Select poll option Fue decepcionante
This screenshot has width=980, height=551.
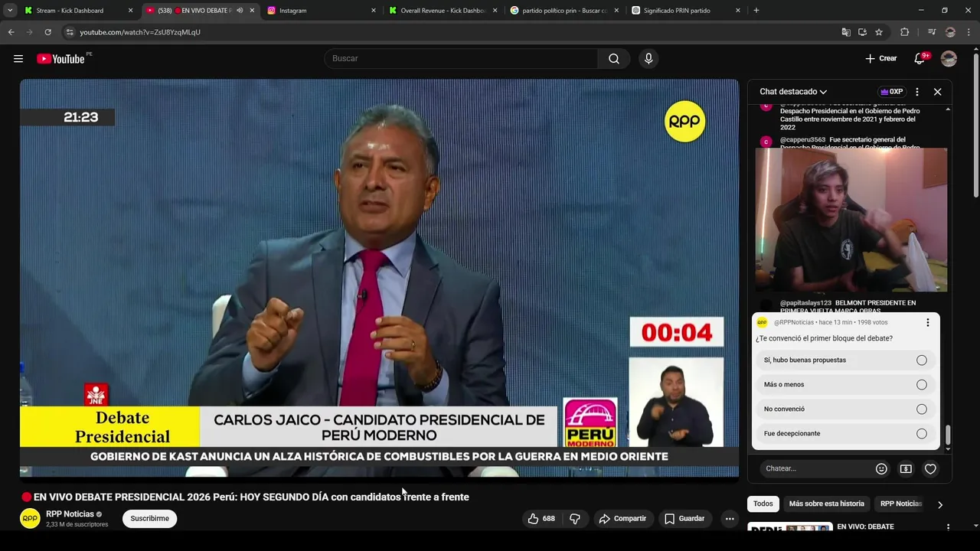coord(845,434)
